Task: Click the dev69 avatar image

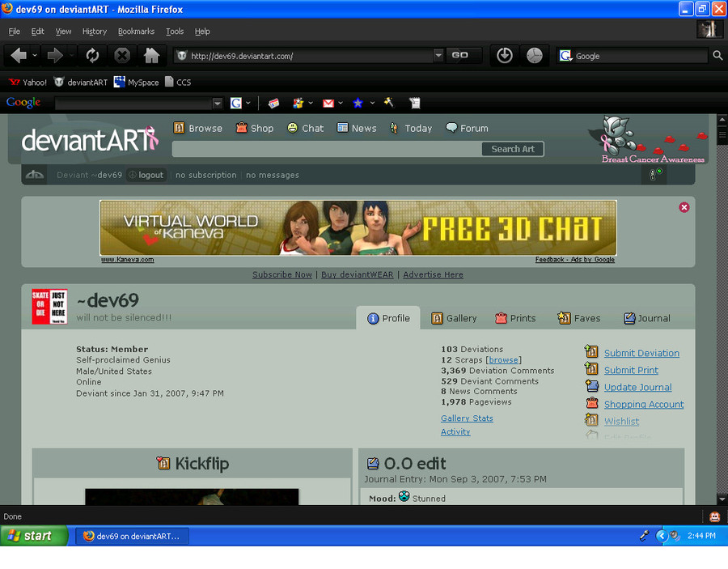Action: (49, 307)
